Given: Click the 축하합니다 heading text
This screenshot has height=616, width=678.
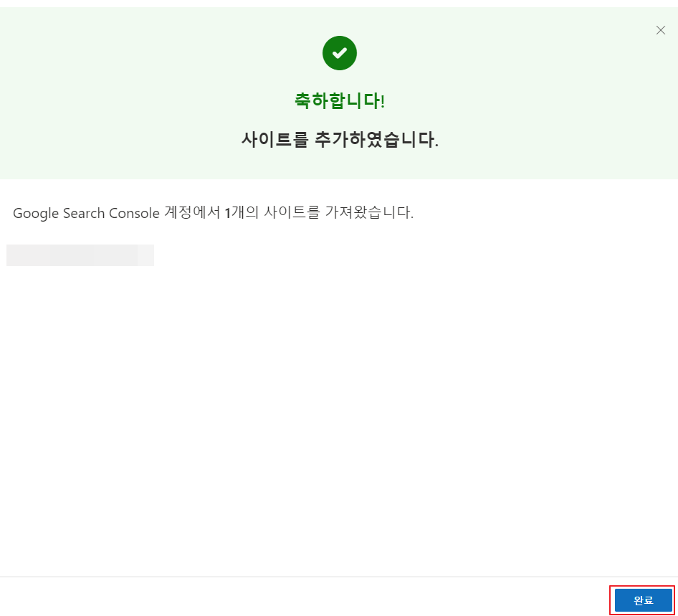Looking at the screenshot, I should pos(339,100).
